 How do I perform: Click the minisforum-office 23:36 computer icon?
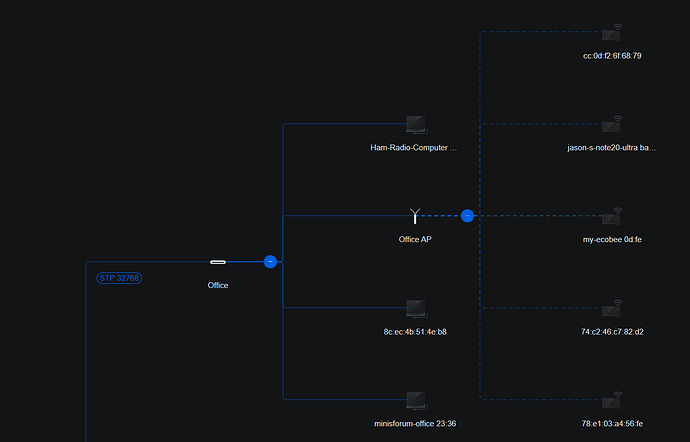[x=416, y=401]
